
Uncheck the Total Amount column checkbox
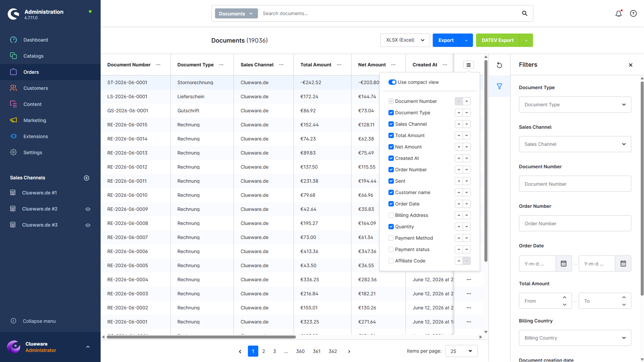coord(391,135)
